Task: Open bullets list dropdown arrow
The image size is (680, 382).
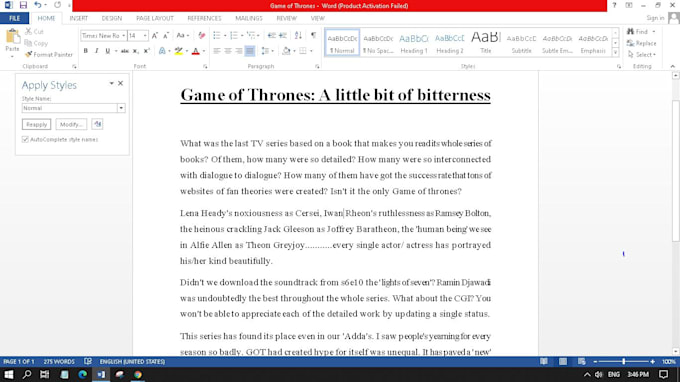Action: pyautogui.click(x=225, y=36)
